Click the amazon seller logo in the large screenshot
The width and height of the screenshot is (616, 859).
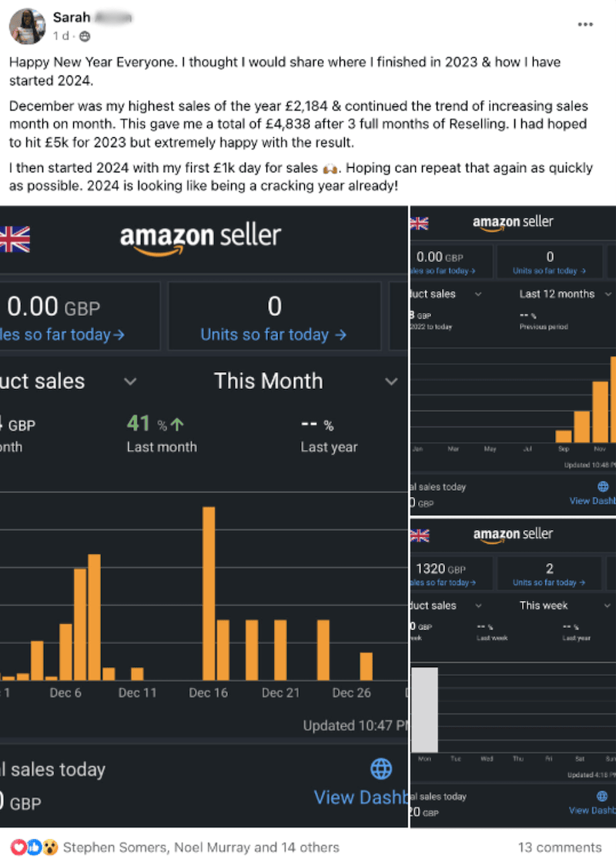coord(200,237)
